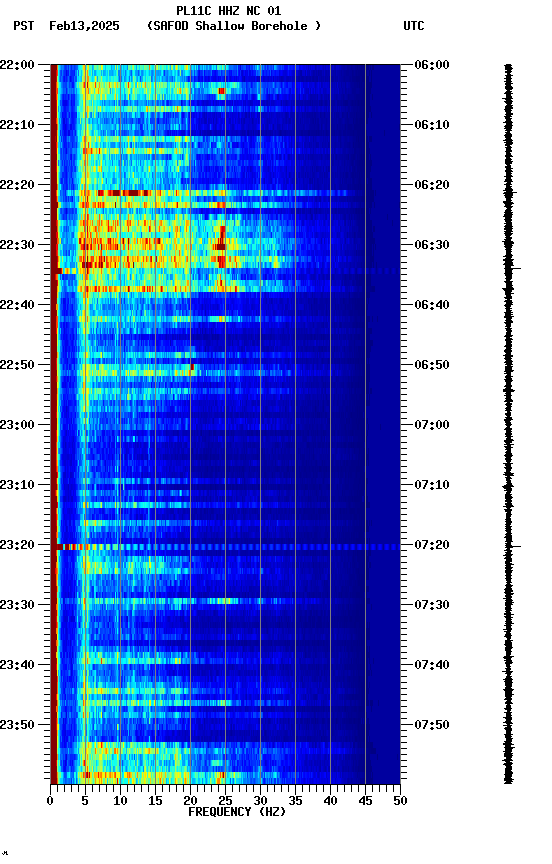Click the 'FREQUENCY (HZ)' axis title
The height and width of the screenshot is (864, 552).
[237, 813]
